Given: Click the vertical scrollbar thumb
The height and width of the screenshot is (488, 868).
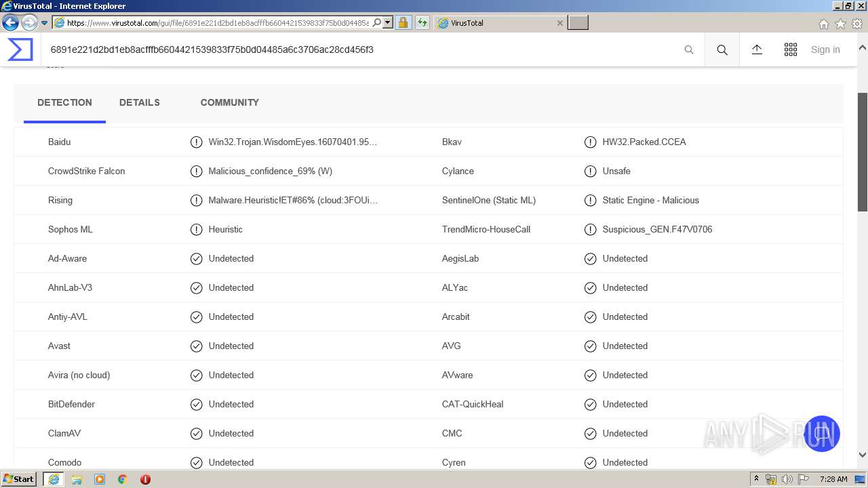Looking at the screenshot, I should (x=863, y=152).
